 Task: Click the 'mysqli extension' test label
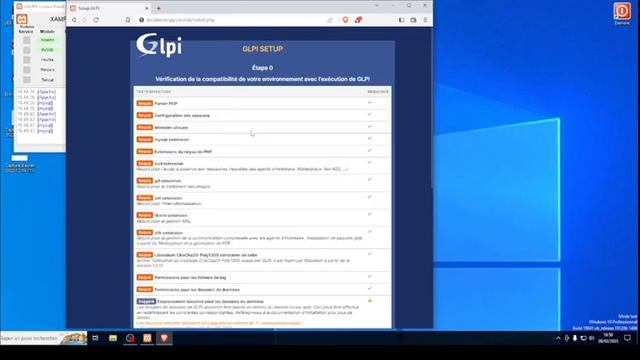171,140
